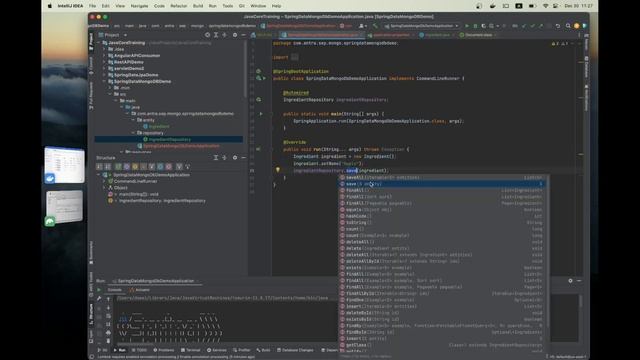This screenshot has height=360, width=640.
Task: Open the File menu
Action: [x=92, y=6]
